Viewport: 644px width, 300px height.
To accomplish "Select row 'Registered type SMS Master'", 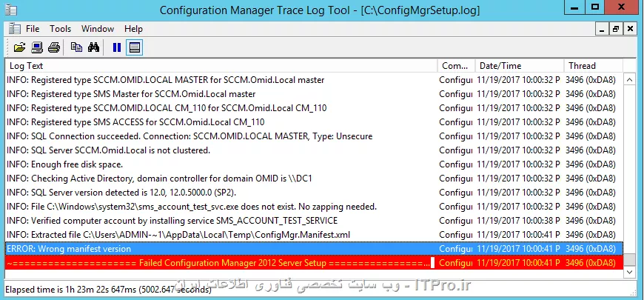I will click(x=314, y=94).
